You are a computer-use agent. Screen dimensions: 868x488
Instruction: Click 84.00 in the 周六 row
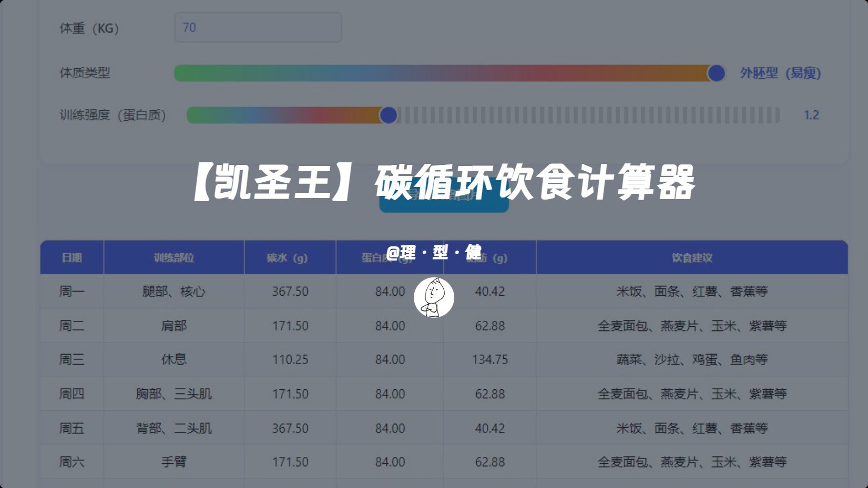tap(390, 462)
